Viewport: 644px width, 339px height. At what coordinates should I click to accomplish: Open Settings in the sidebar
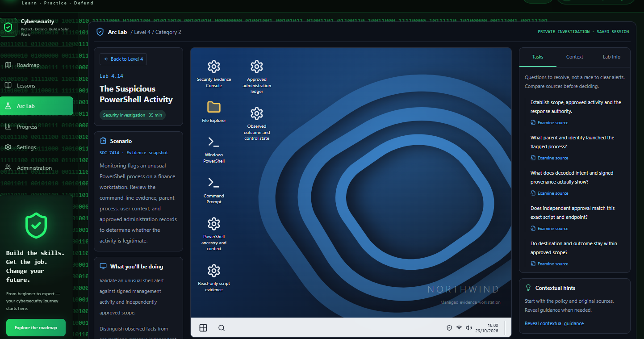coord(37,147)
